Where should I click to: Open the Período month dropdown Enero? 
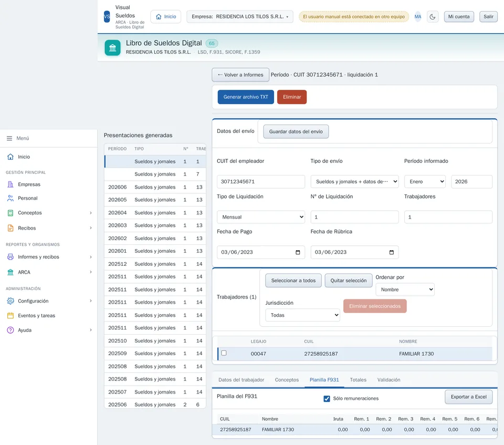click(x=425, y=182)
